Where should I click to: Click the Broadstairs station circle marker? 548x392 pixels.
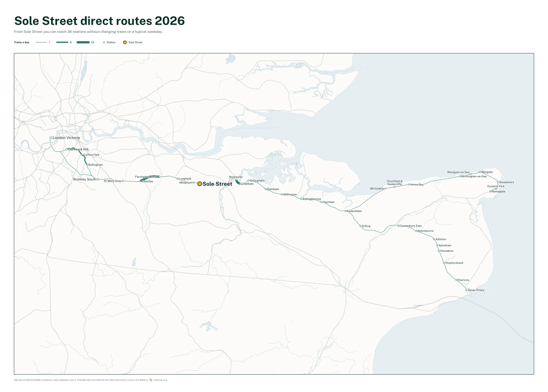tap(498, 182)
